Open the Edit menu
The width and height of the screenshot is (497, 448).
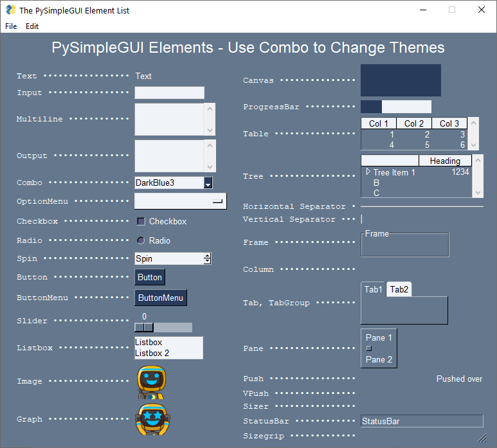click(x=32, y=26)
